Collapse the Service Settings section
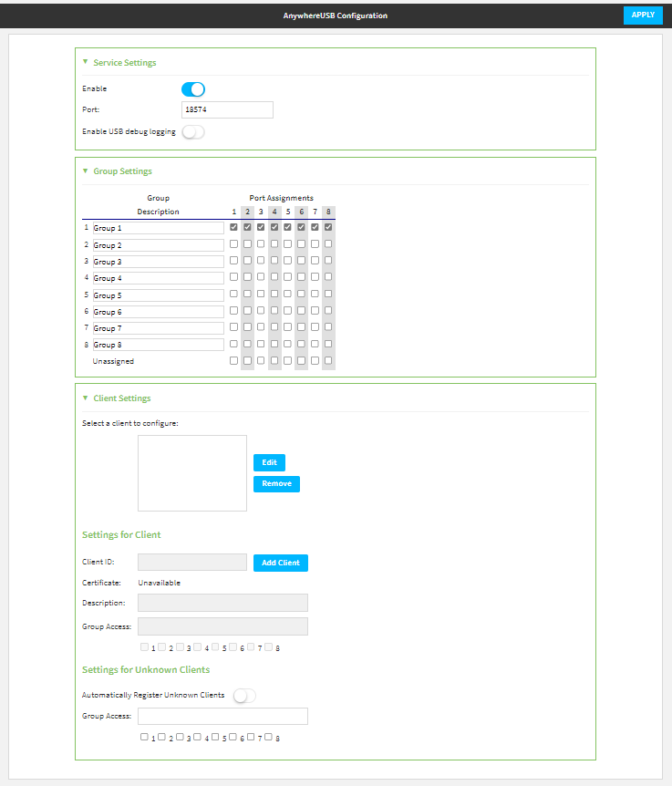The width and height of the screenshot is (672, 786). (85, 62)
